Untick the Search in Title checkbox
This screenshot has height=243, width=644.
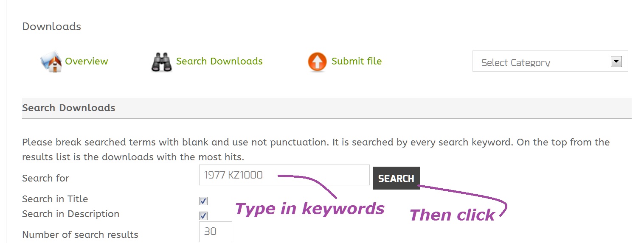coord(203,201)
